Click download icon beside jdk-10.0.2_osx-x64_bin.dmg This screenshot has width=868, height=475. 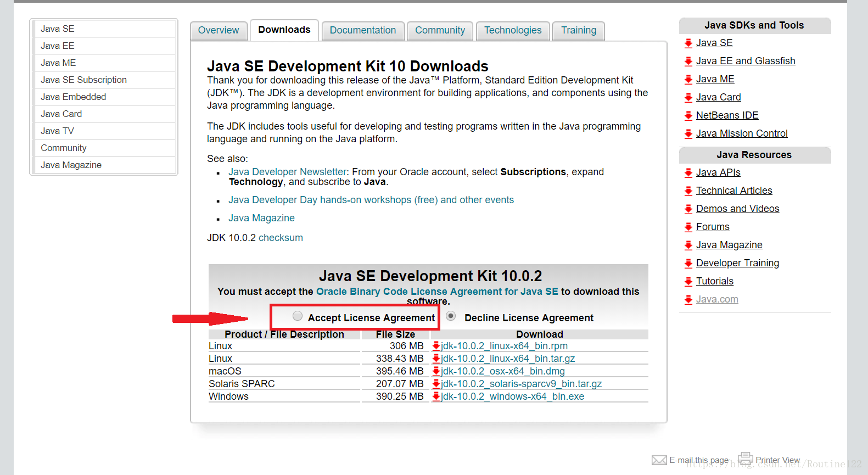point(436,371)
